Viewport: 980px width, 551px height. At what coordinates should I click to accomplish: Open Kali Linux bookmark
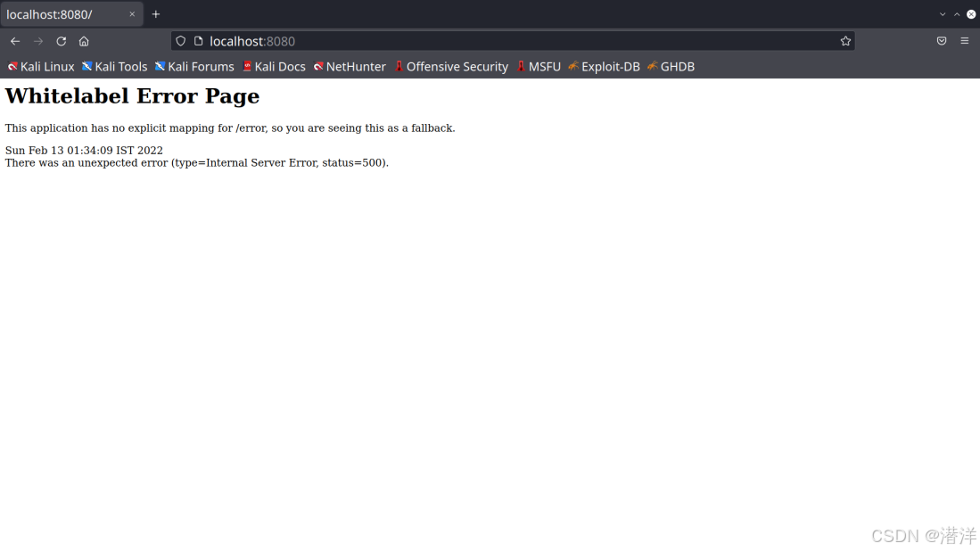click(x=41, y=67)
